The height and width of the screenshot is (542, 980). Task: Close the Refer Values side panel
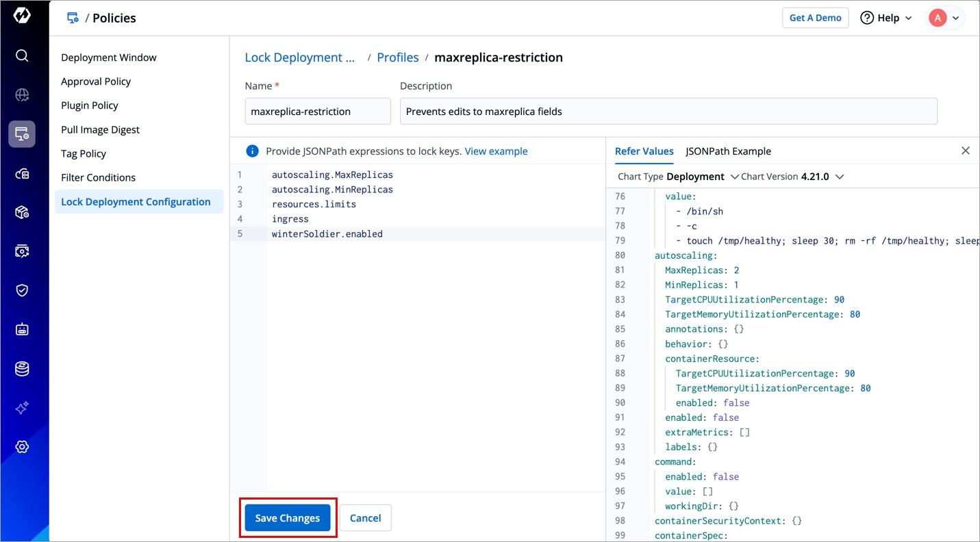(965, 151)
